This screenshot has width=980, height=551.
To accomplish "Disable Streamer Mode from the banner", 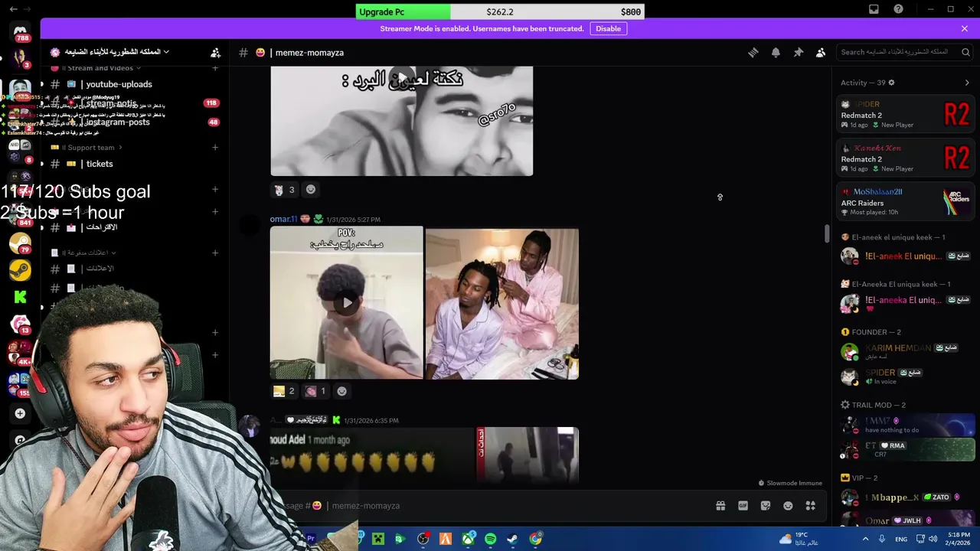I will click(609, 28).
